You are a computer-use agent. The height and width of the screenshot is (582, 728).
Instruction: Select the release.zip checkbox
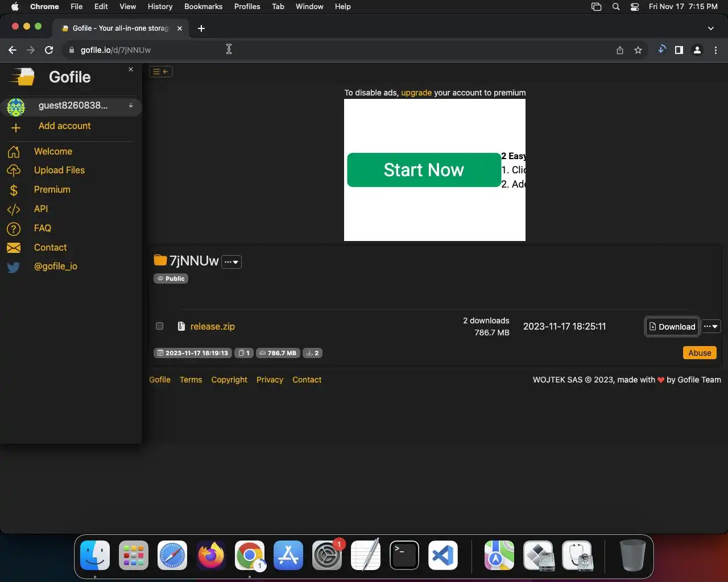(x=160, y=326)
